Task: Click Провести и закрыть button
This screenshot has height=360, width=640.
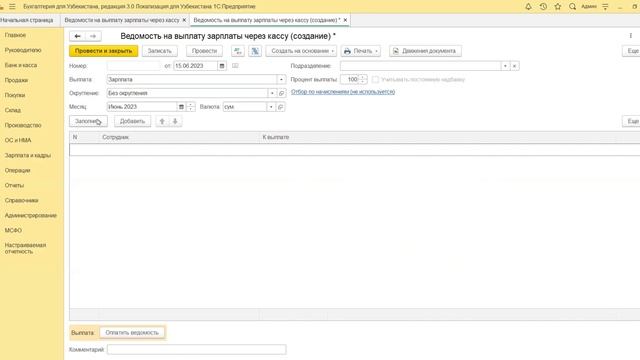Action: tap(103, 51)
